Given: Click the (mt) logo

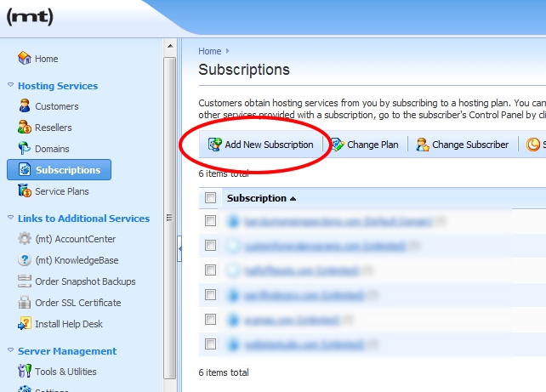Looking at the screenshot, I should coord(30,17).
